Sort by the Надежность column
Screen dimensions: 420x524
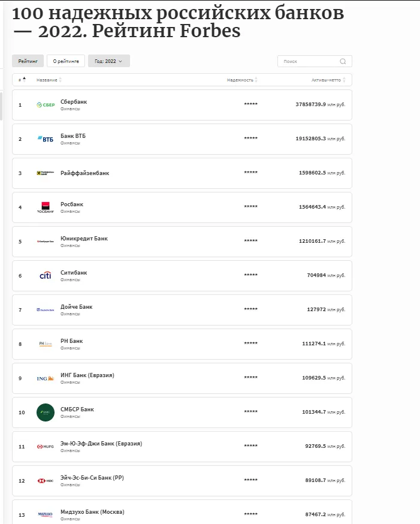(x=242, y=80)
